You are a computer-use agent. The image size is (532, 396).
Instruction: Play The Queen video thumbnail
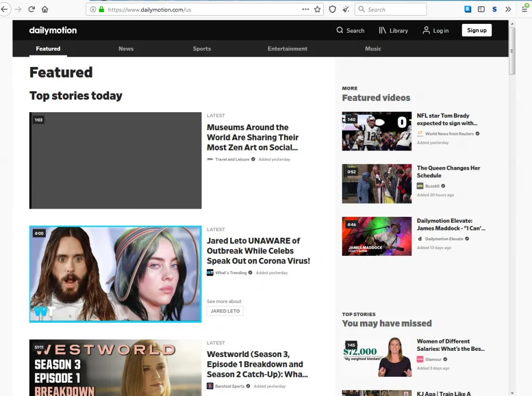point(377,184)
